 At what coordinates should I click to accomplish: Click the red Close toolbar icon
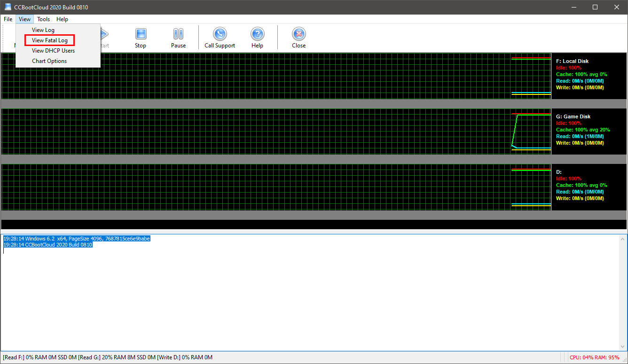[298, 34]
